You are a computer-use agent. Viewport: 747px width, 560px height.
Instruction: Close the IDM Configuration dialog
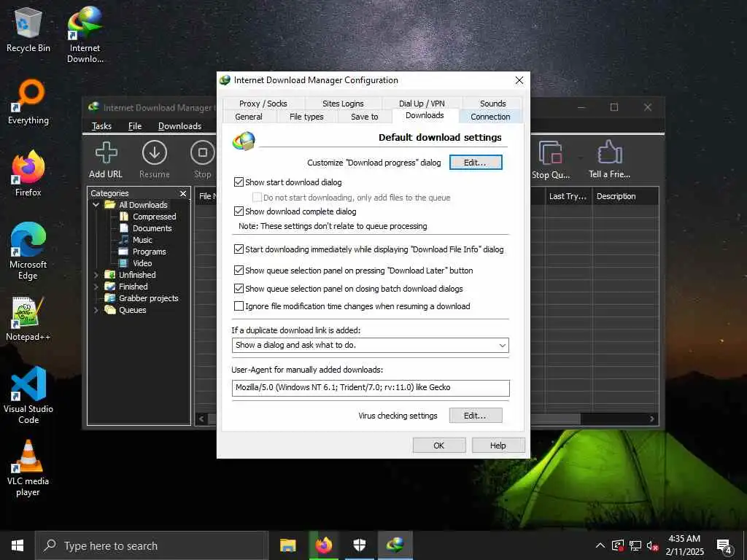click(x=519, y=80)
